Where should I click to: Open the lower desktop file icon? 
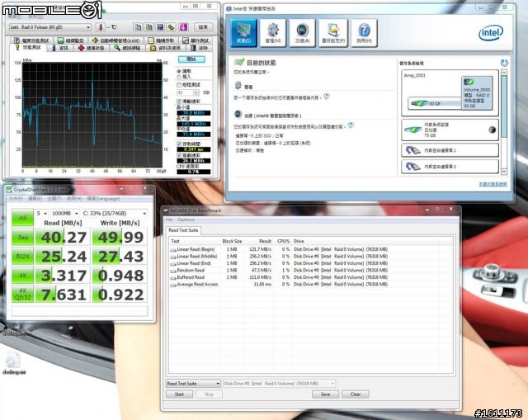click(13, 363)
